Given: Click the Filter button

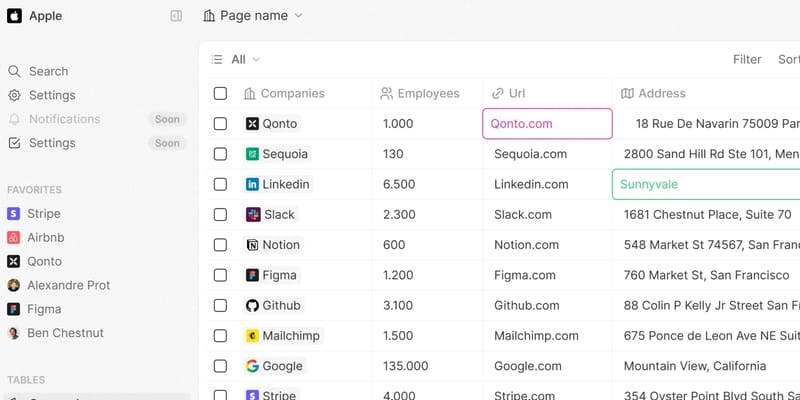Looking at the screenshot, I should click(747, 60).
